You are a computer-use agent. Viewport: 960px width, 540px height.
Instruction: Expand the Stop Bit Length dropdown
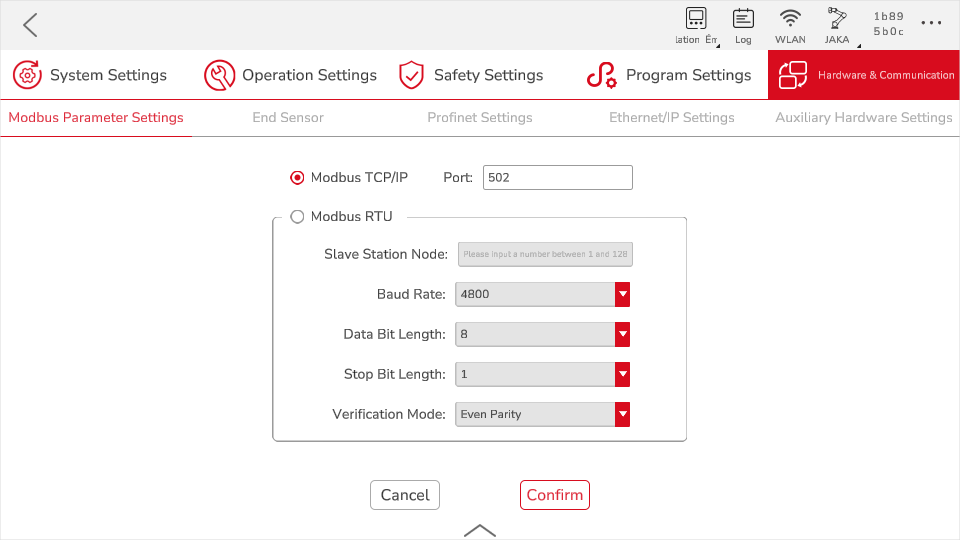click(x=622, y=374)
